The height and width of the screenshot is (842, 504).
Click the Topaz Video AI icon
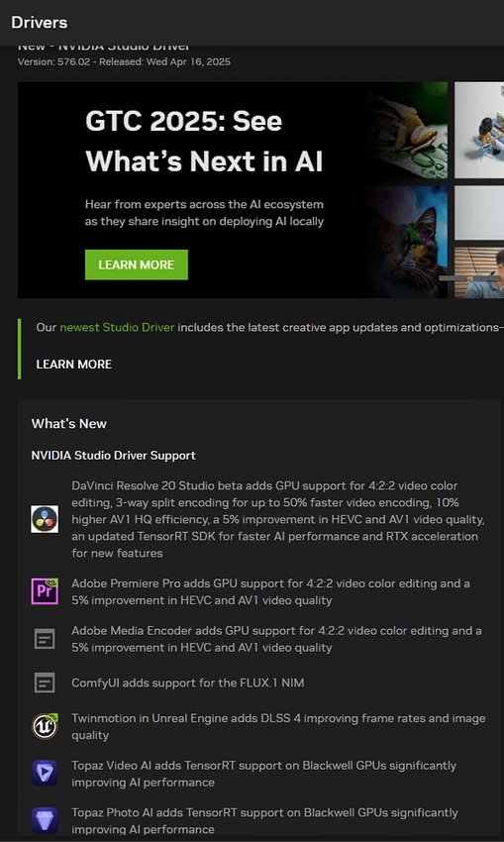(x=45, y=774)
